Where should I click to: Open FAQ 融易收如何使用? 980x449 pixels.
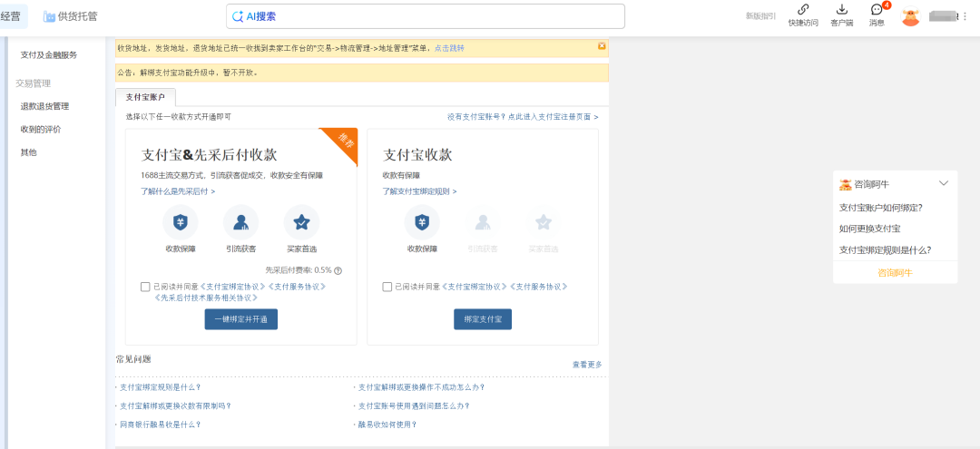click(x=387, y=425)
